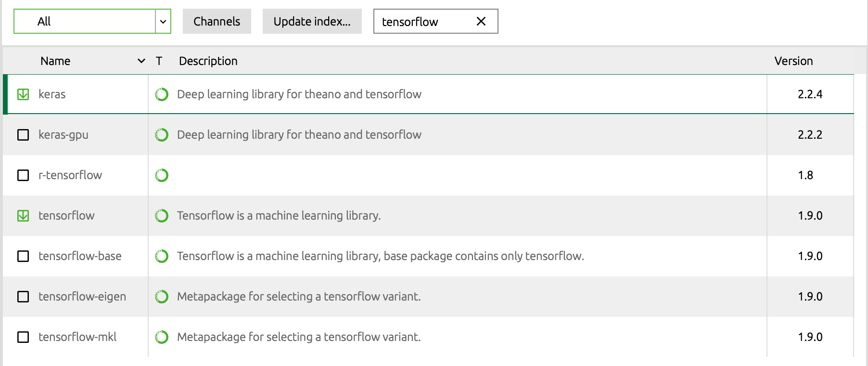
Task: Mark r-tensorflow for installation
Action: tap(23, 175)
